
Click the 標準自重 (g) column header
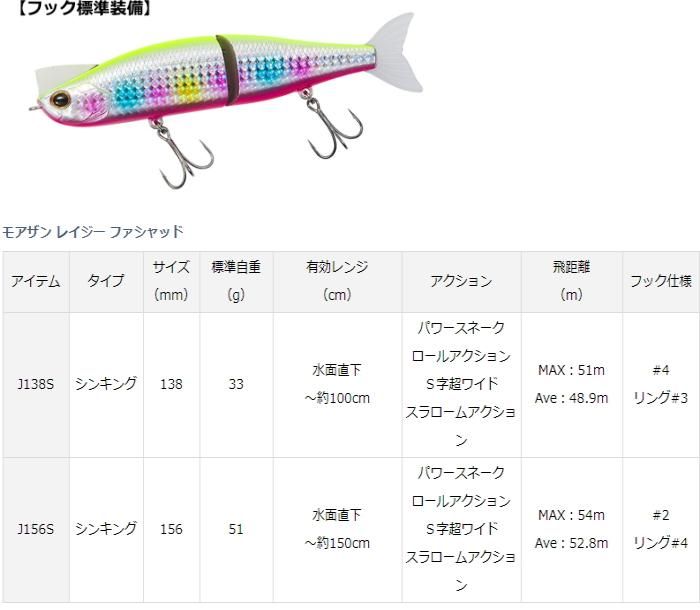[236, 281]
